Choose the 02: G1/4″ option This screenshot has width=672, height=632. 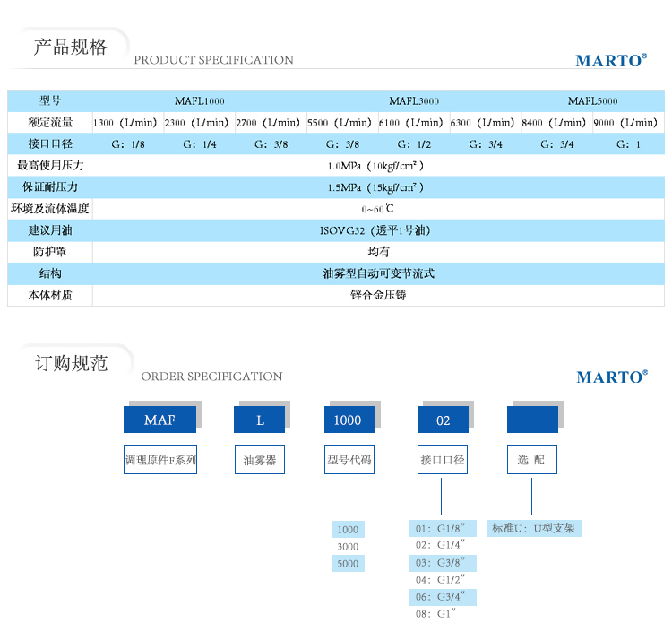[440, 545]
